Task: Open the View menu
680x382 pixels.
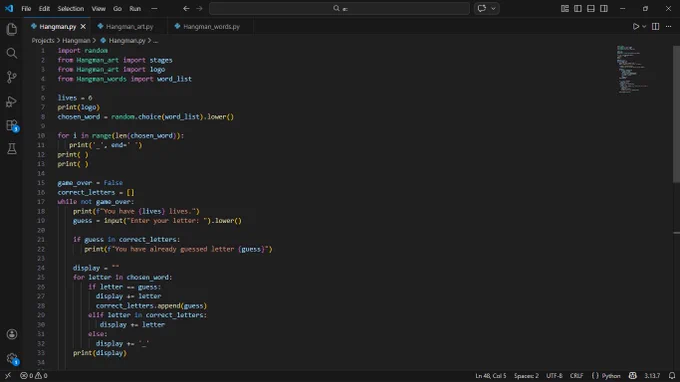Action: (98, 8)
